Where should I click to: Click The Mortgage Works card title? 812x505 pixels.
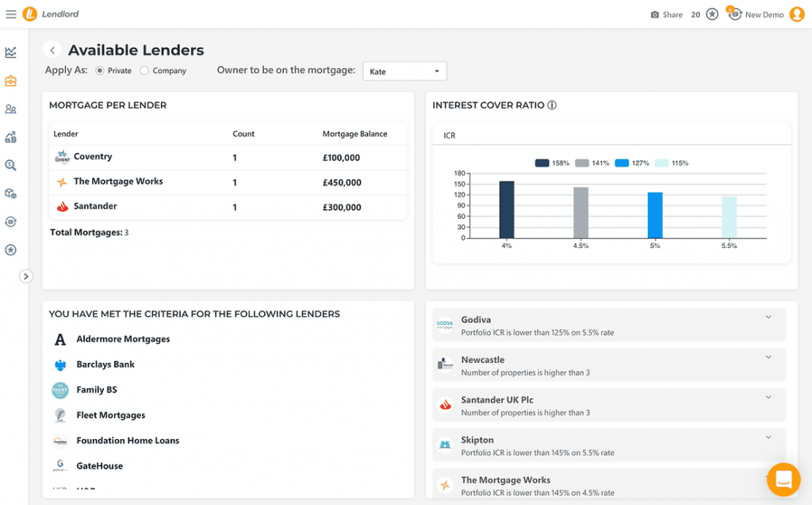pyautogui.click(x=506, y=480)
